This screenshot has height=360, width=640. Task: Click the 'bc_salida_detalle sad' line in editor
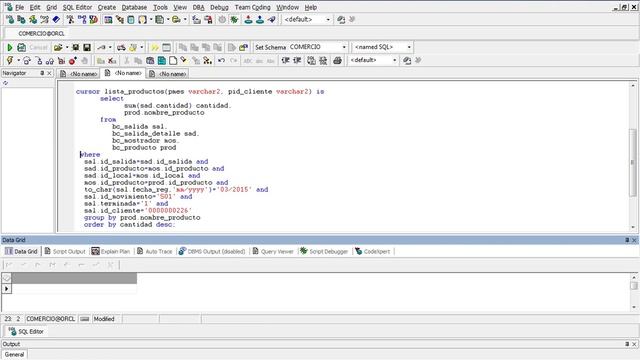click(156, 133)
